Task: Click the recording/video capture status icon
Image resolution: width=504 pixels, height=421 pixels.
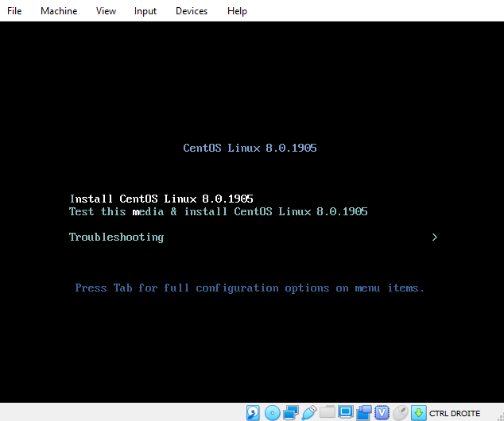Action: (x=364, y=412)
